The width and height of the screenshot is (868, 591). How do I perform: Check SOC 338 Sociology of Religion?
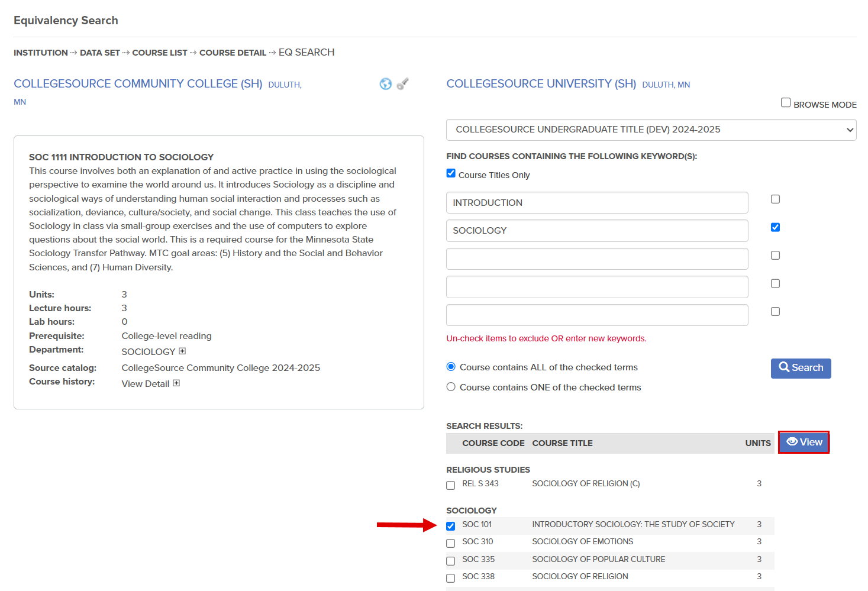(451, 578)
